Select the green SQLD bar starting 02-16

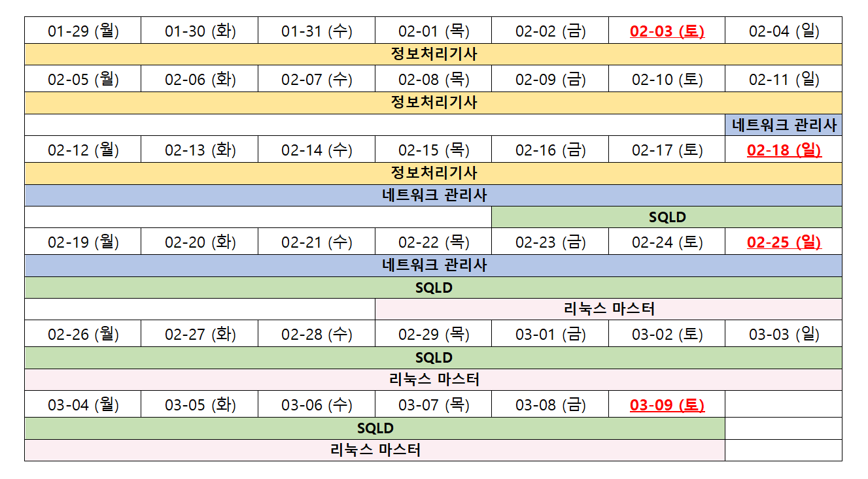(667, 217)
